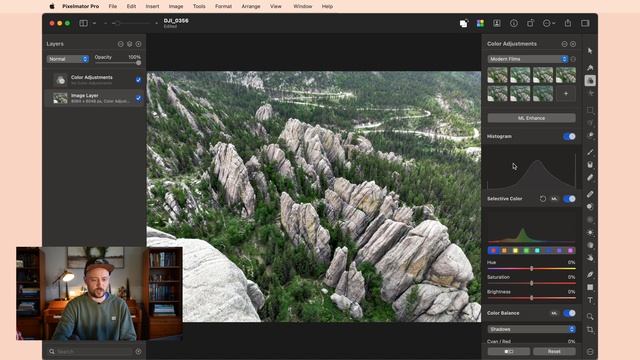Open Color Adjustments panel options menu
Image resolution: width=640 pixels, height=360 pixels.
click(x=564, y=44)
